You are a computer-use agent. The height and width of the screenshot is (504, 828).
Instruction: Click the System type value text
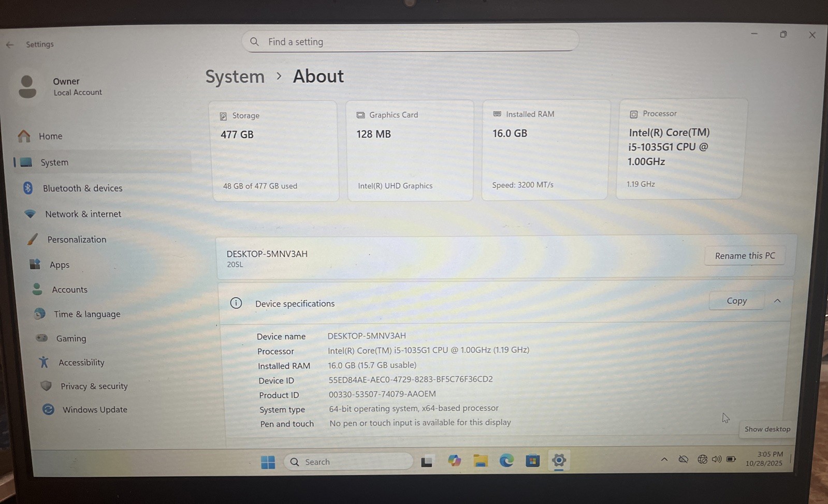point(414,408)
